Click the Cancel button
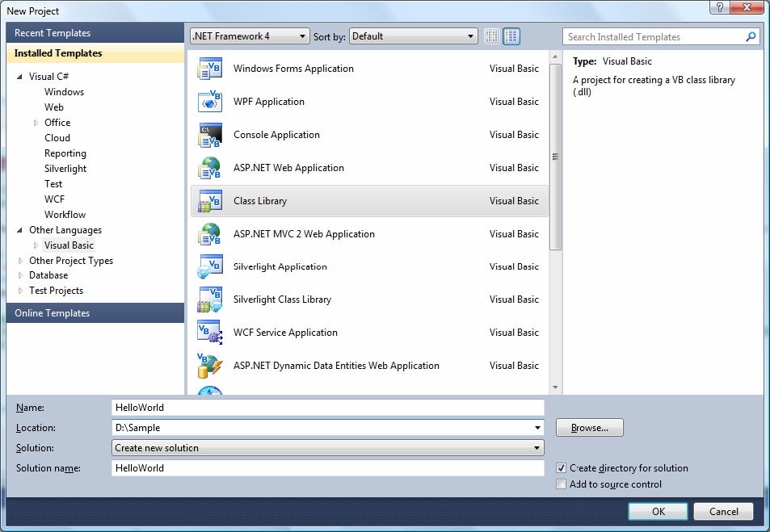Screen dimensions: 770x532 point(723,511)
